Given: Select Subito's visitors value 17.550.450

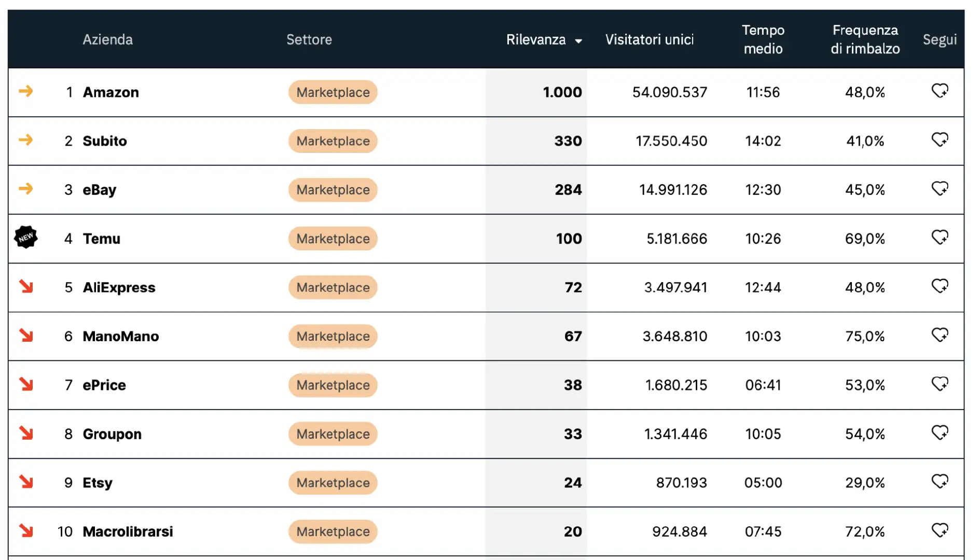Looking at the screenshot, I should pyautogui.click(x=671, y=141).
